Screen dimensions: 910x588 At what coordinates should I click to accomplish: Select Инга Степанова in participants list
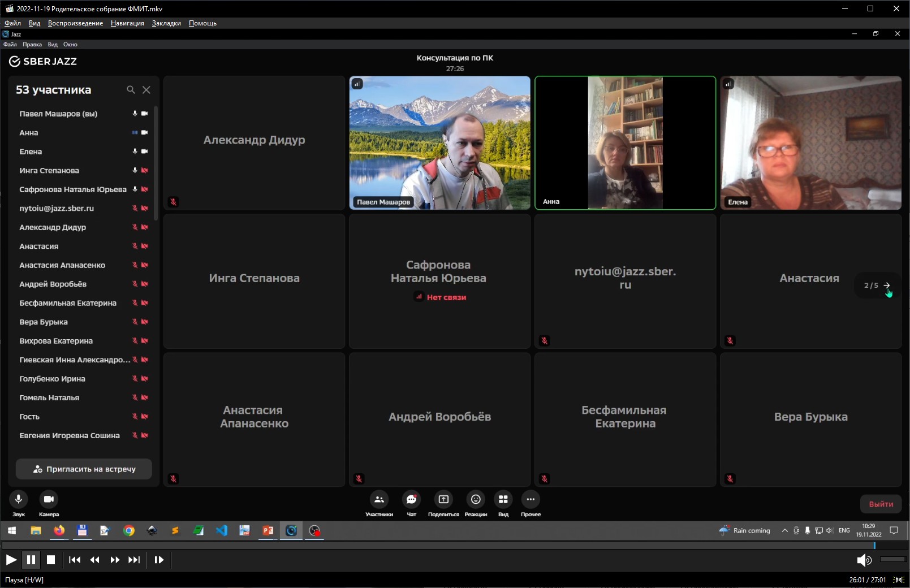click(x=49, y=170)
